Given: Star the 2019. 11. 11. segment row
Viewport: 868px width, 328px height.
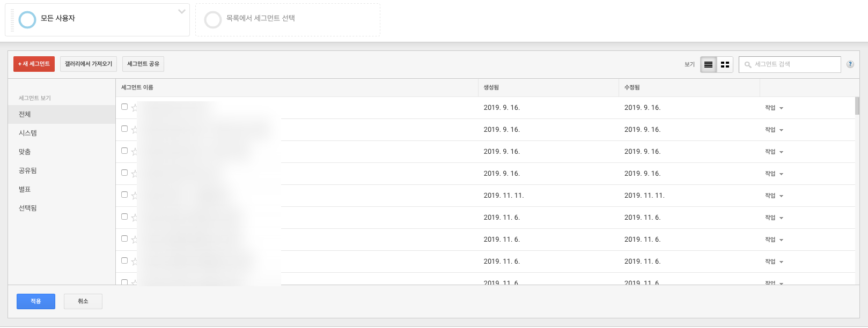Looking at the screenshot, I should (x=134, y=196).
